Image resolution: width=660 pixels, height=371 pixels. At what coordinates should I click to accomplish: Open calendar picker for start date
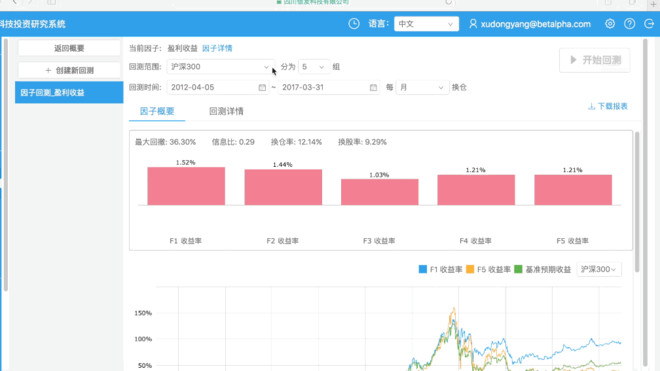(262, 88)
